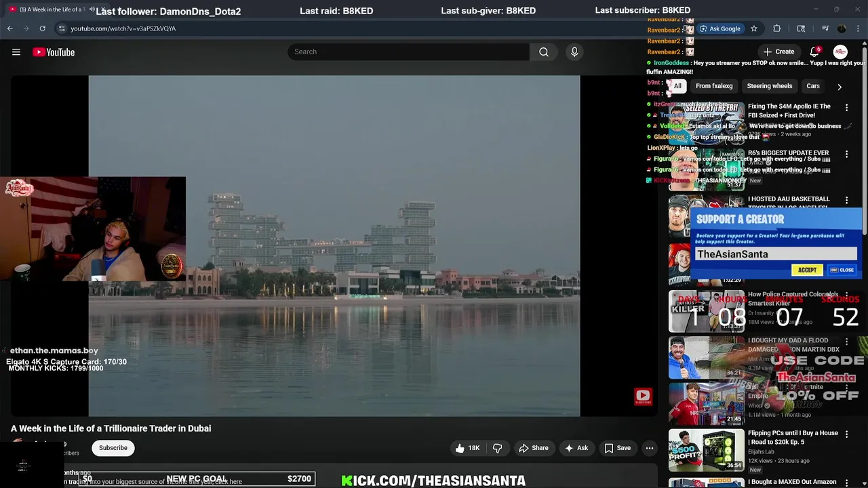Click the Create button
Screen dimensions: 868x488
pos(778,52)
